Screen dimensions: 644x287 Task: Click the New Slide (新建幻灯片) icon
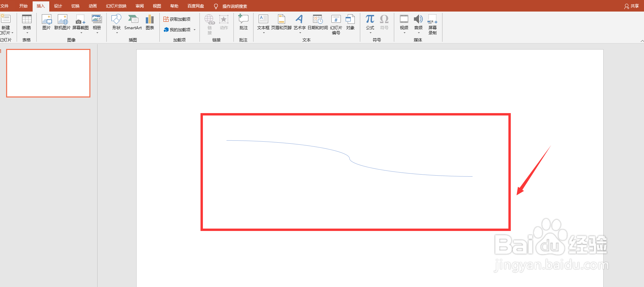coord(5,19)
